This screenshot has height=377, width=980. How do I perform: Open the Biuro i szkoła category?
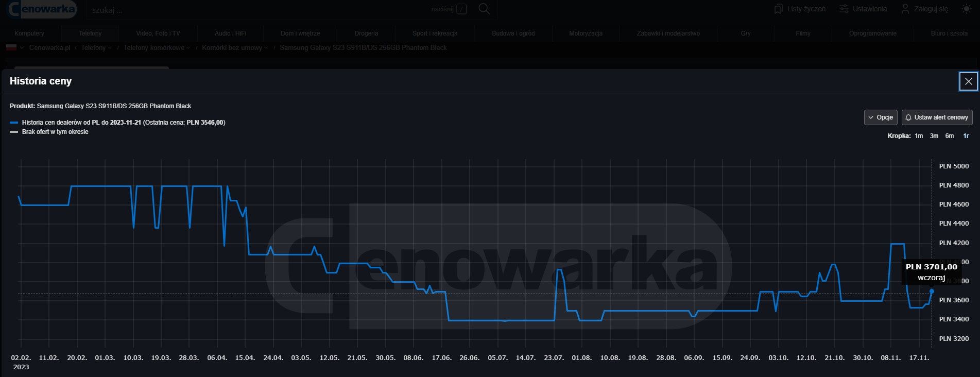point(949,33)
